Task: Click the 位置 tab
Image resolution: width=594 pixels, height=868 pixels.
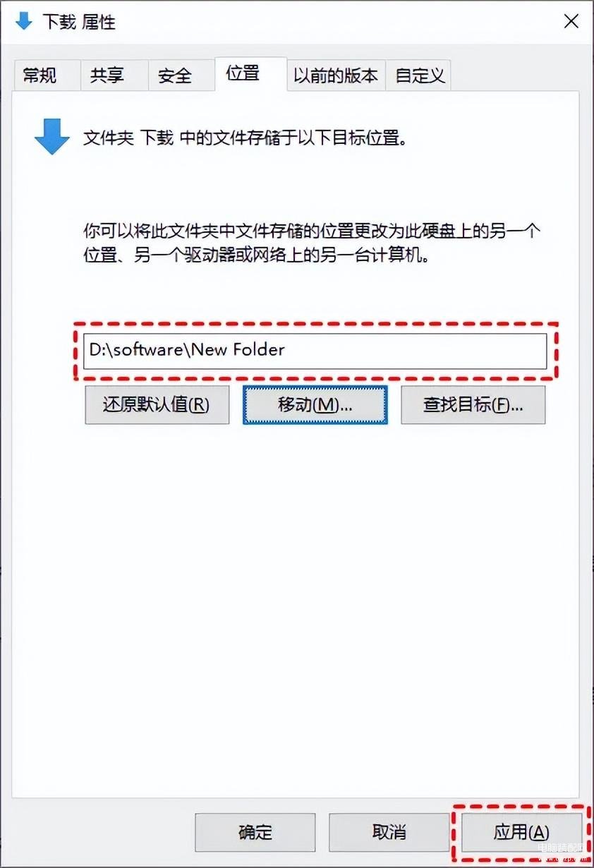Action: (243, 73)
